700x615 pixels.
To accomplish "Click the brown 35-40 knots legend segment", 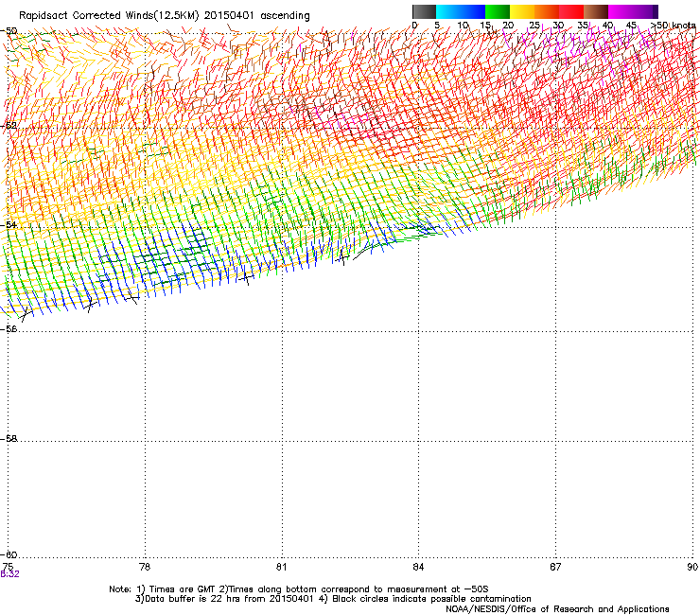I will (596, 11).
